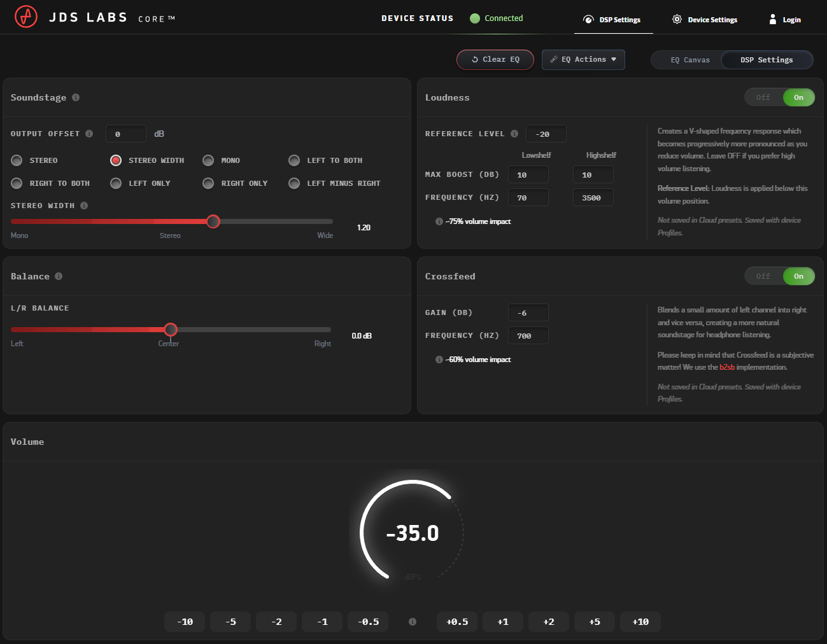Click the info icon beside Soundstage heading

pos(76,97)
